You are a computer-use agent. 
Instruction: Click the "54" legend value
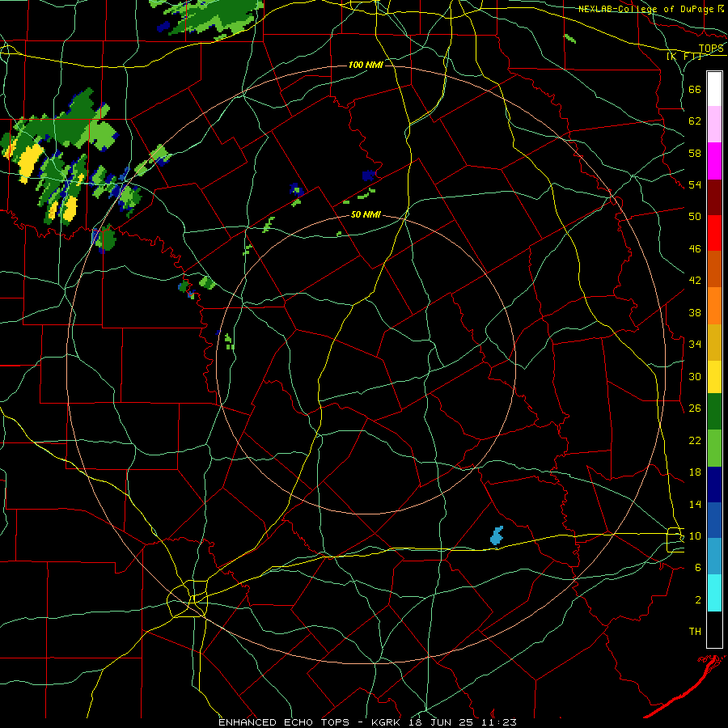coord(695,184)
